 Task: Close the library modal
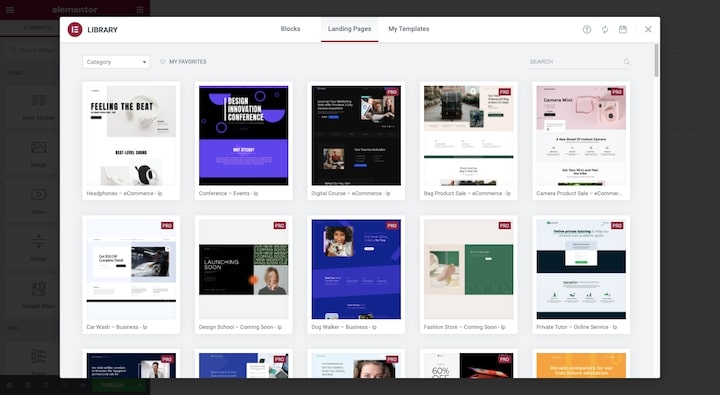pyautogui.click(x=648, y=29)
